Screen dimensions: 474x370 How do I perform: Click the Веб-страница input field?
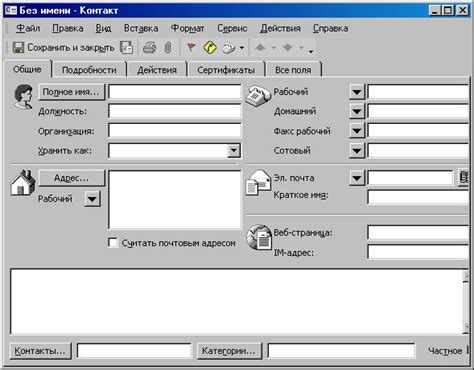[418, 232]
